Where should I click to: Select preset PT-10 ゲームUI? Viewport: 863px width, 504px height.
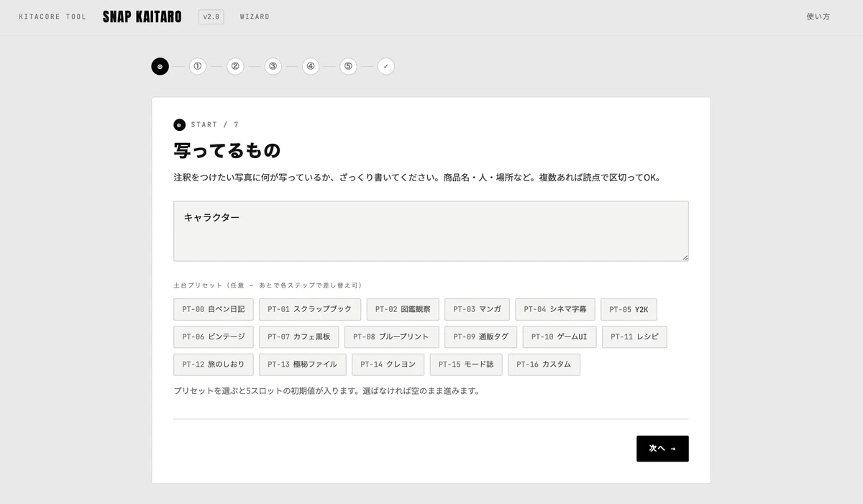coord(560,337)
